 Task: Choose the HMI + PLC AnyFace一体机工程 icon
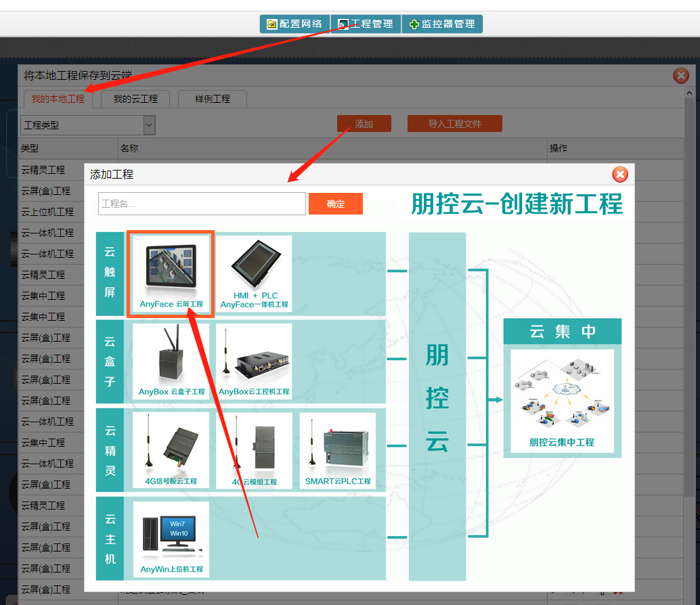point(254,272)
